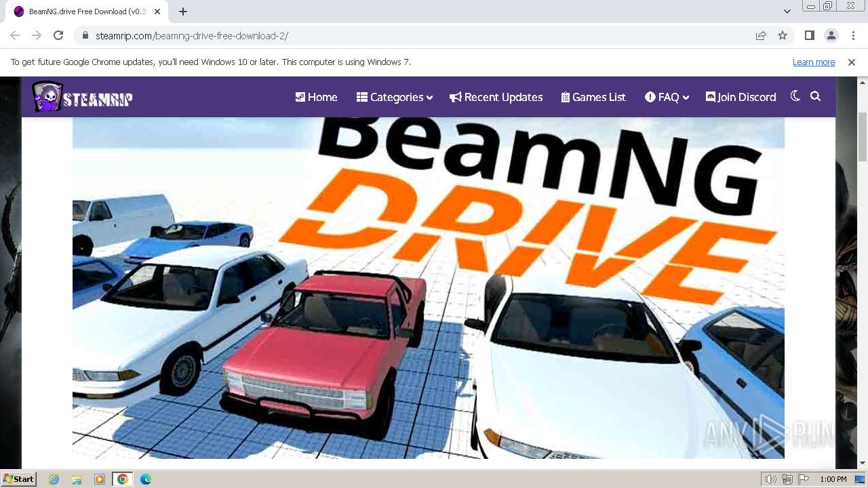Open the tab search chevron
The height and width of the screenshot is (488, 868).
(787, 12)
